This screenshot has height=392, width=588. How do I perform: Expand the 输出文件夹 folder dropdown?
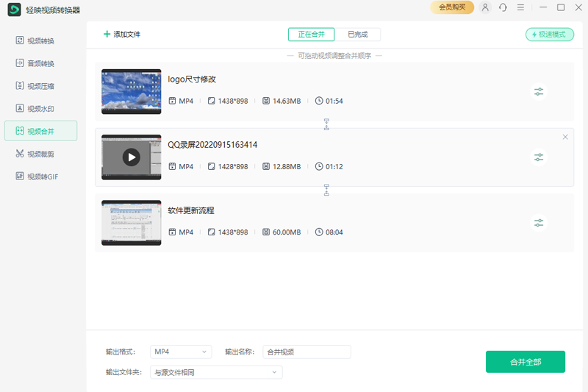[x=216, y=372]
